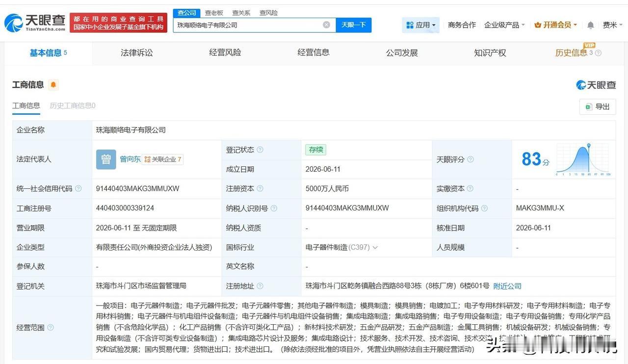Open the 经营信息 tab

tap(314, 53)
